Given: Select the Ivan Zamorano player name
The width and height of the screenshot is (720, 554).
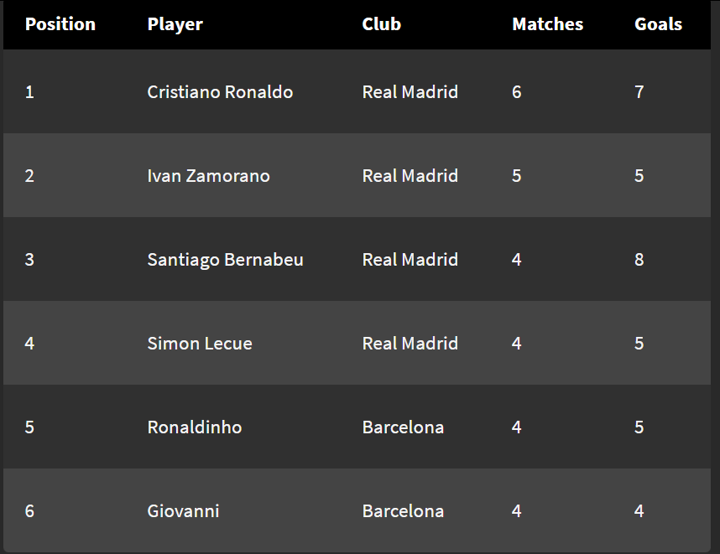Looking at the screenshot, I should click(208, 176).
